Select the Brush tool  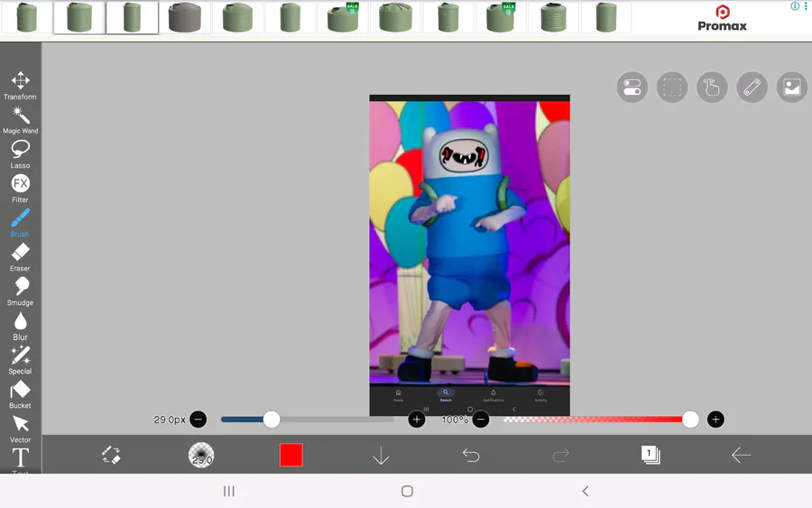tap(20, 223)
